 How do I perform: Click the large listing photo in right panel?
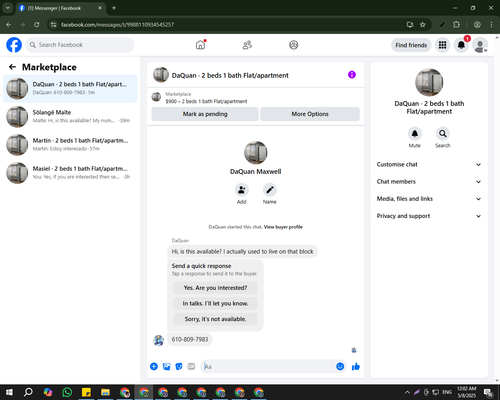(x=429, y=82)
